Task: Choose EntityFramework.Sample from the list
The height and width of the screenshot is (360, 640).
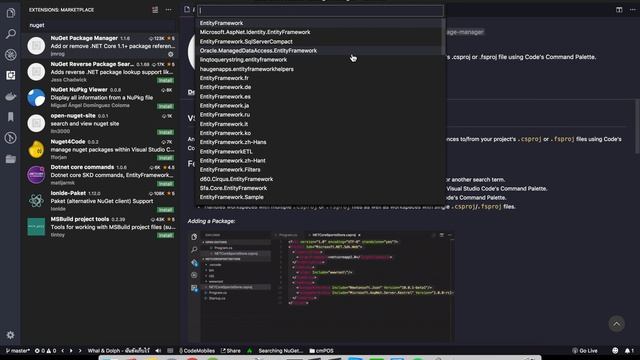Action: click(x=319, y=197)
